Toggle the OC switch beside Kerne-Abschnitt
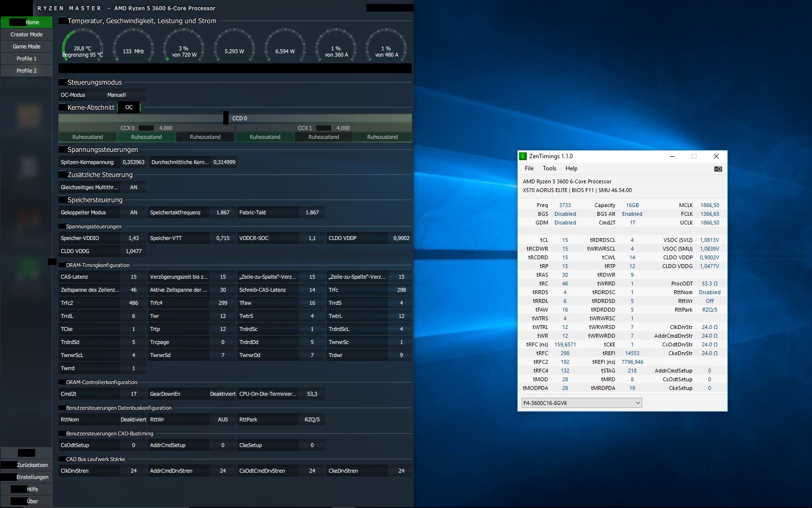The width and height of the screenshot is (812, 508). pos(129,107)
